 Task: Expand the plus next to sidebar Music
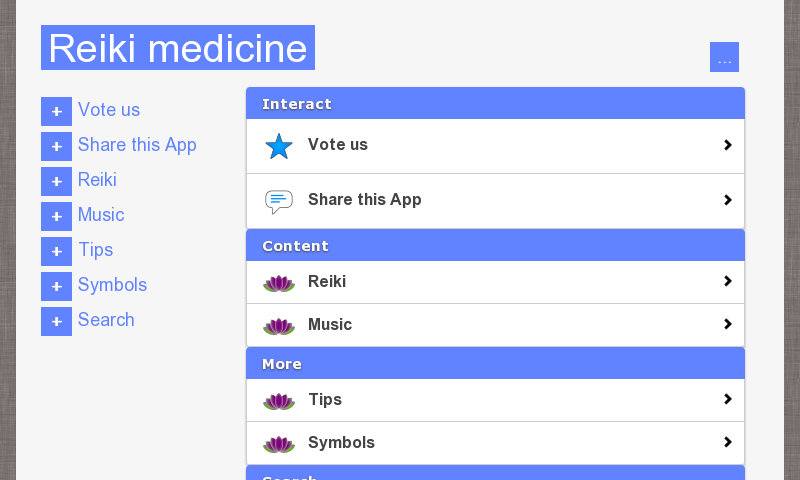click(56, 216)
